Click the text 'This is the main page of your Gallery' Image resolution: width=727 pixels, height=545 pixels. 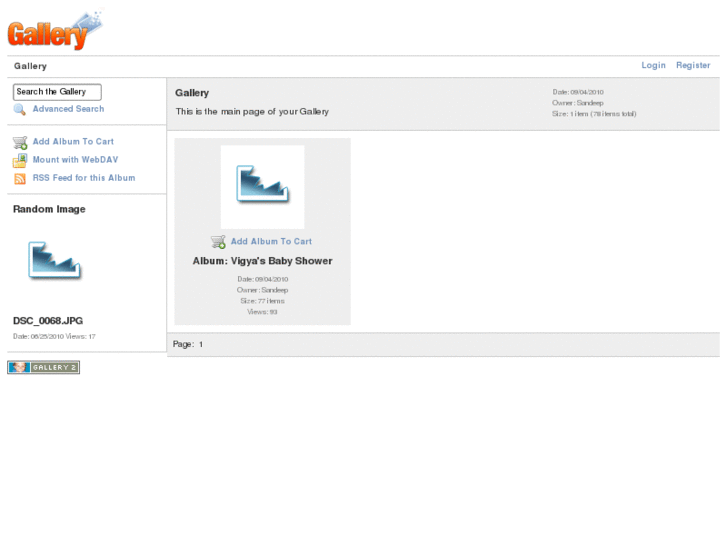pyautogui.click(x=252, y=112)
